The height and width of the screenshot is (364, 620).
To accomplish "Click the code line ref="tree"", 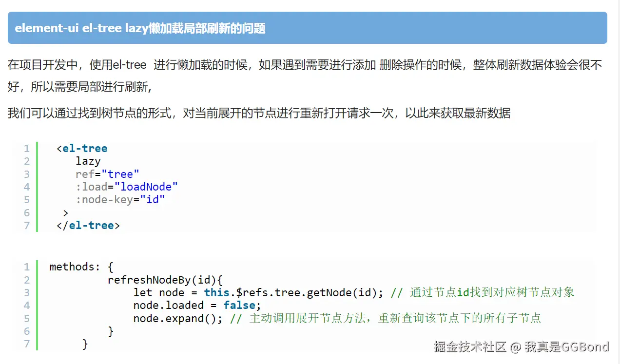I will pyautogui.click(x=107, y=174).
